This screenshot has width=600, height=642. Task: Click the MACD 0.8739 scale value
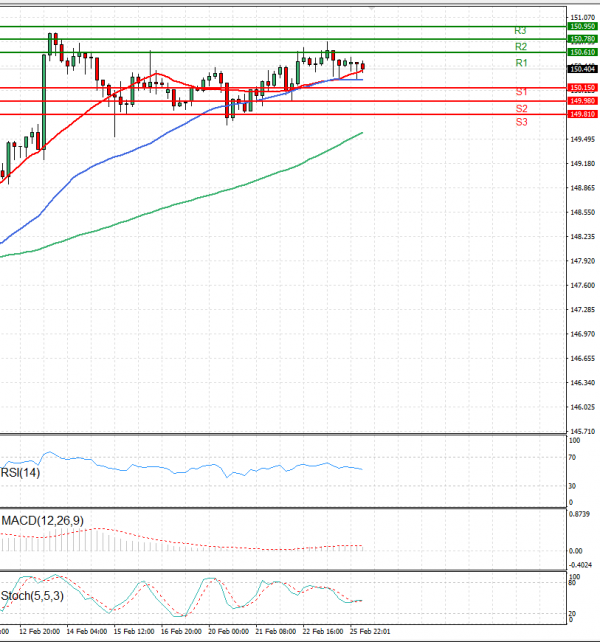click(x=580, y=514)
